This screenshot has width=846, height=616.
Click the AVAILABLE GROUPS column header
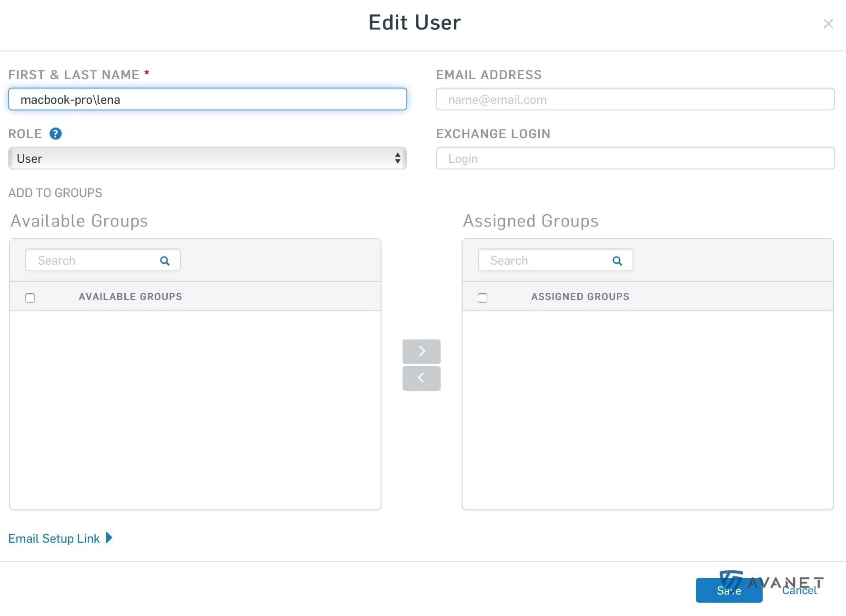tap(131, 297)
